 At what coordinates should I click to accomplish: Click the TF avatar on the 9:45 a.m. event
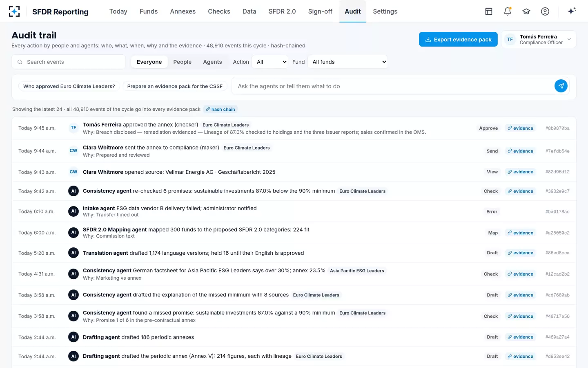tap(73, 128)
